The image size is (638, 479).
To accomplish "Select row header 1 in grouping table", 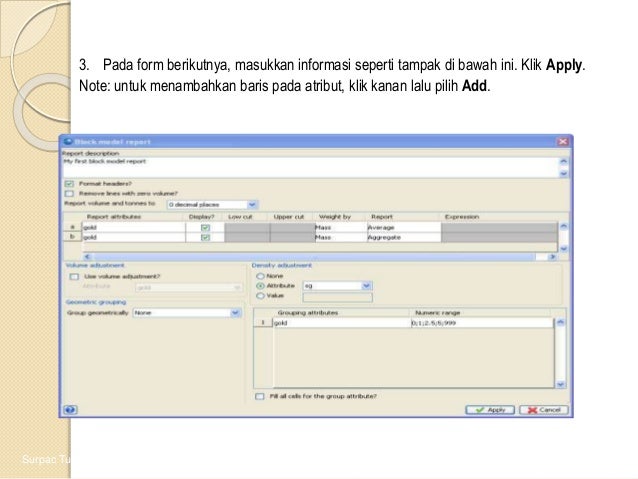I will tap(263, 322).
